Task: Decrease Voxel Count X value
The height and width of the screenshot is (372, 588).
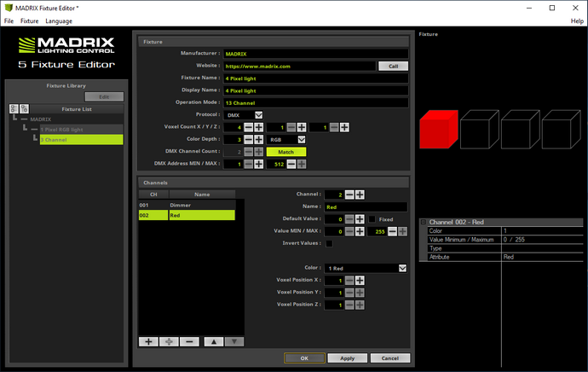Action: [249, 127]
